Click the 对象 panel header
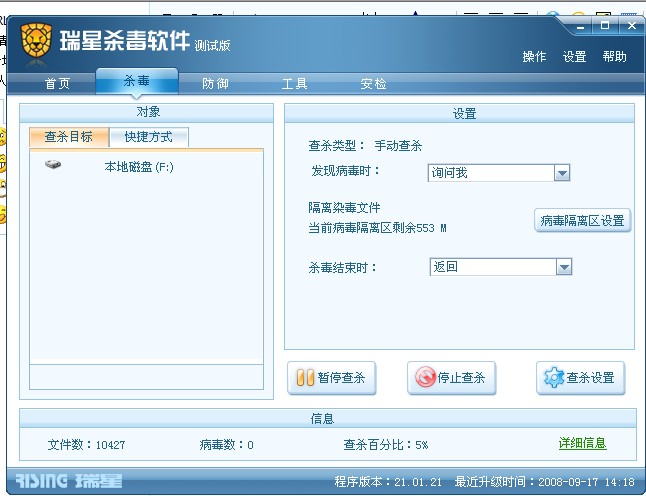Screen dimensions: 646x496 (x=147, y=112)
